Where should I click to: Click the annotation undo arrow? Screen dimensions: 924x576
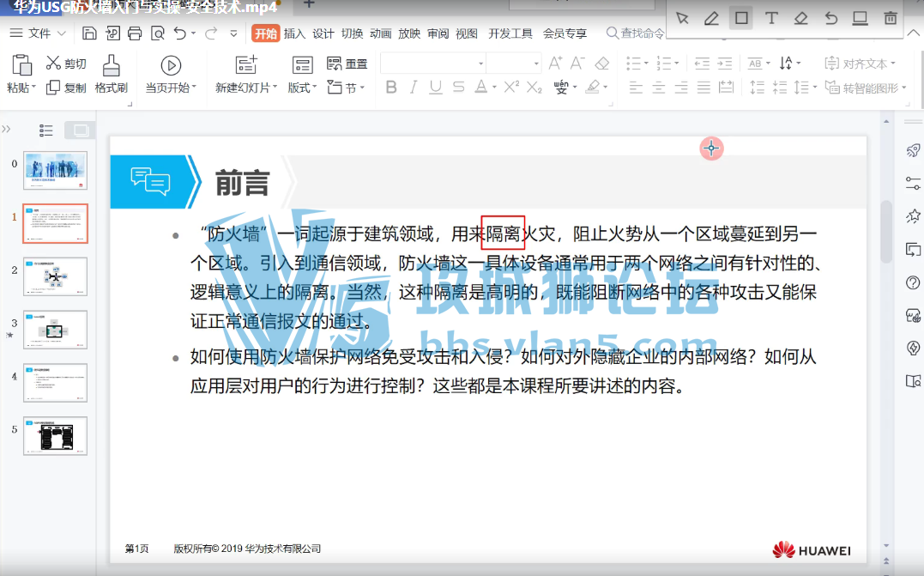(x=830, y=18)
